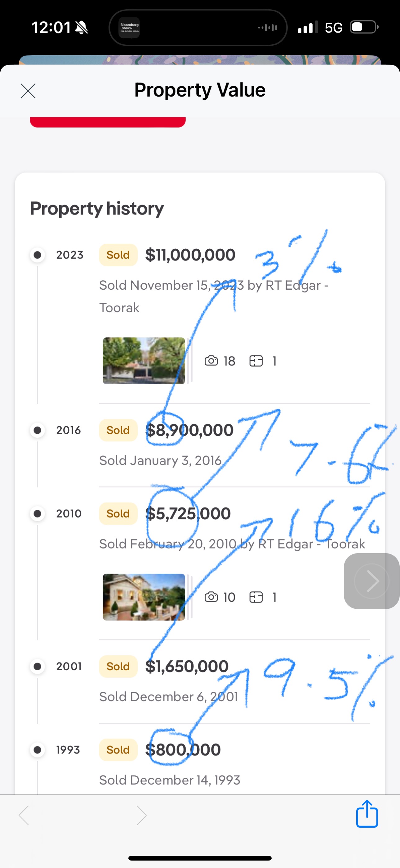Tap the browser forward arrow

(x=141, y=816)
